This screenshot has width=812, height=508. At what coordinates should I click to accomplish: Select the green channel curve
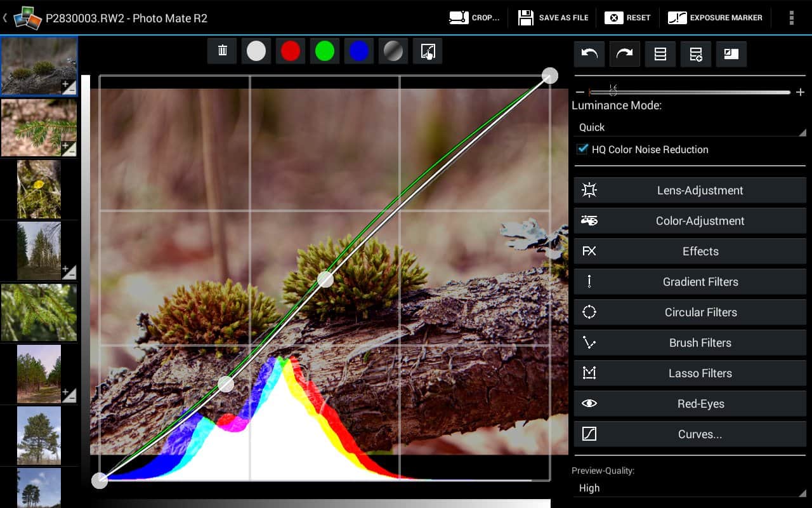coord(325,51)
